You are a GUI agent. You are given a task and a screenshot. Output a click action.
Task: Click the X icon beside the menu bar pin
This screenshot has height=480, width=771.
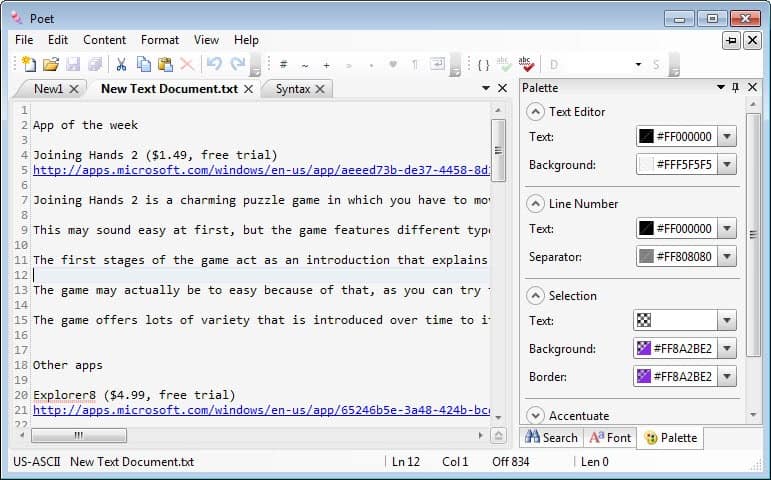coord(752,40)
